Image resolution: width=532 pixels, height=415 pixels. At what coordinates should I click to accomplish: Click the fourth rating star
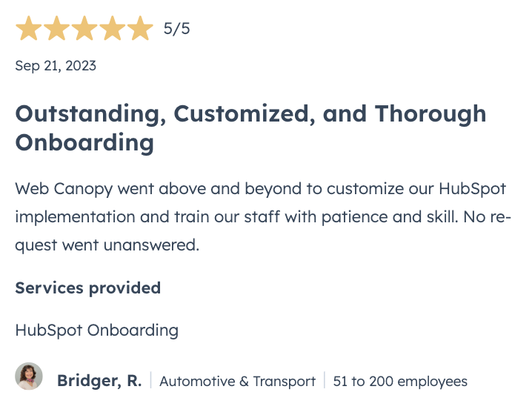tap(113, 28)
